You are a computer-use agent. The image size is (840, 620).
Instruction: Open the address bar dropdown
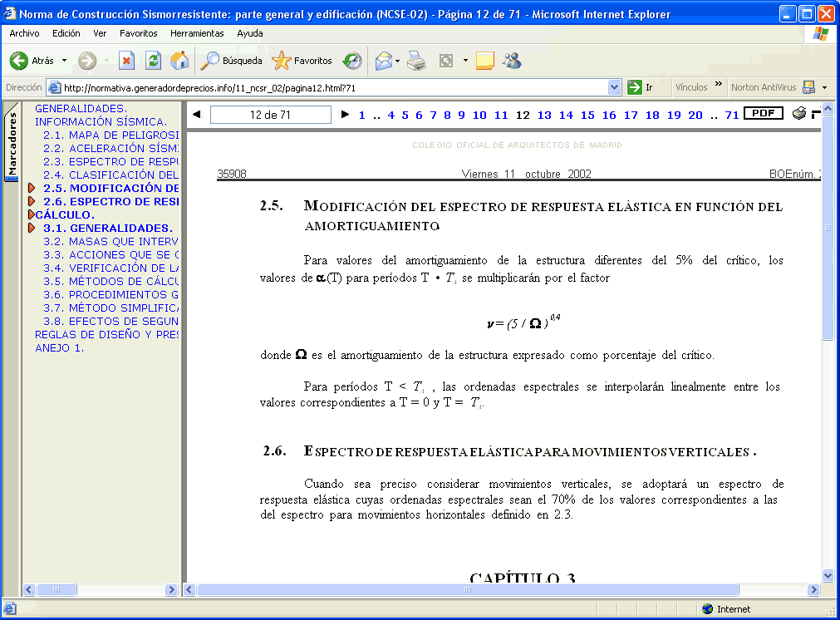615,87
